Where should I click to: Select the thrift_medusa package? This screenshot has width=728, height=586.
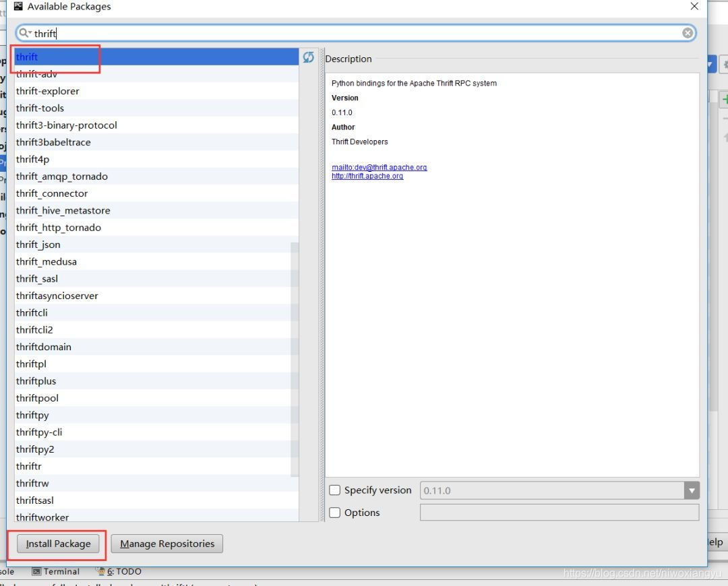[x=156, y=262]
